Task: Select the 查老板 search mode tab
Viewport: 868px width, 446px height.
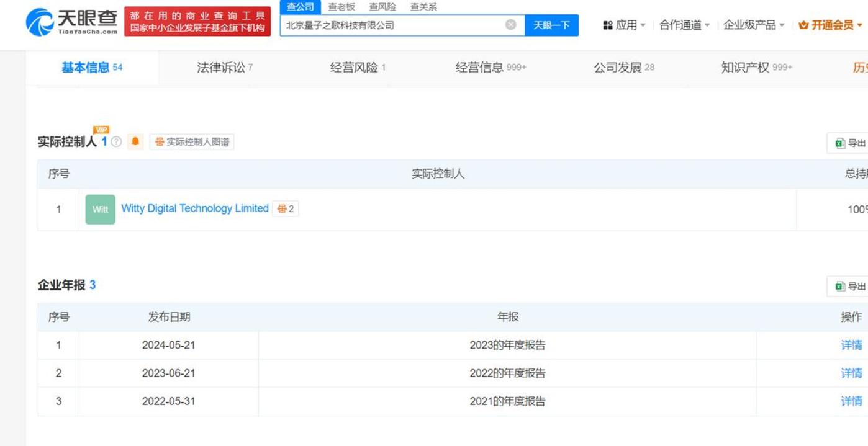Action: pyautogui.click(x=341, y=7)
